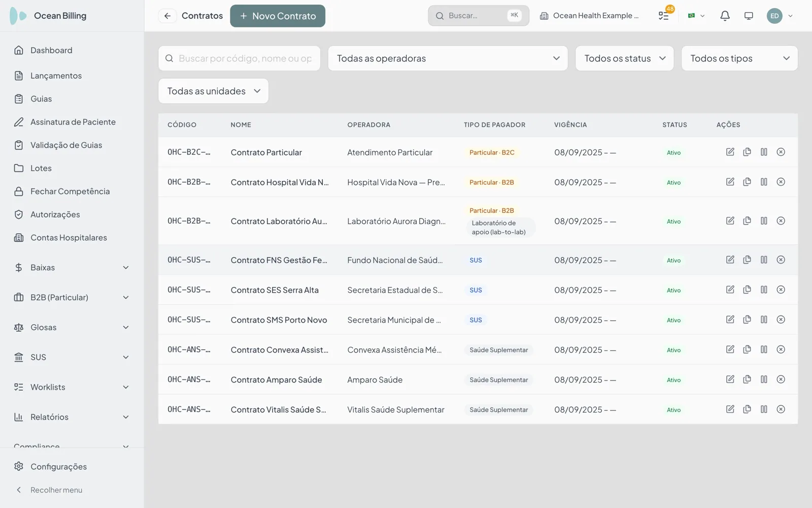Duplicate the Contrato FNS Gestão contract
The height and width of the screenshot is (508, 812).
(747, 260)
